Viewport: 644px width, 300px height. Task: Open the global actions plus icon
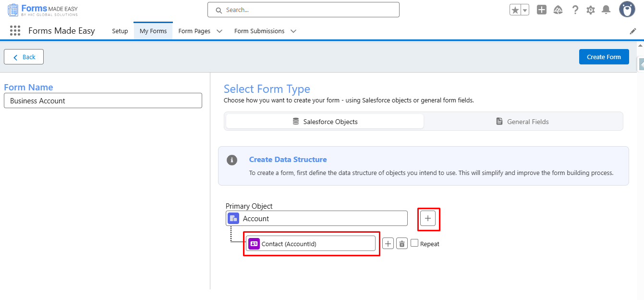[542, 10]
